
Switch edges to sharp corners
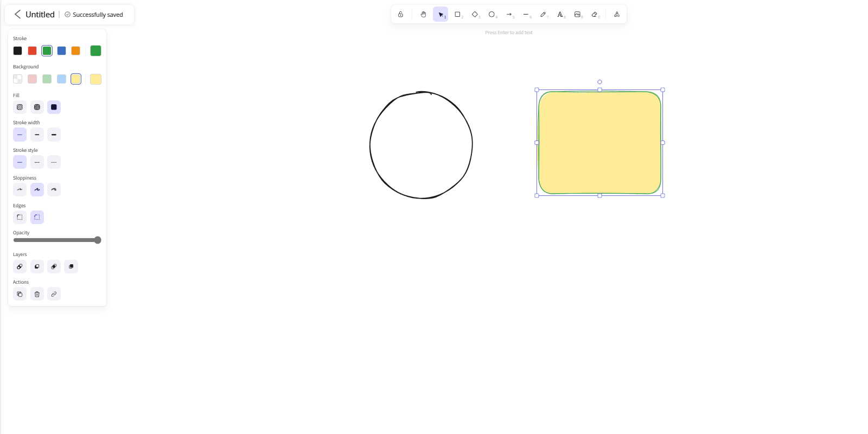pos(20,217)
